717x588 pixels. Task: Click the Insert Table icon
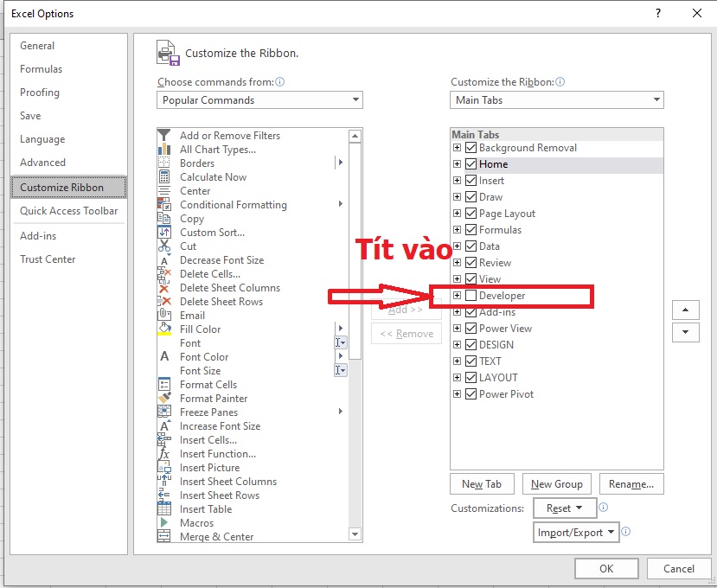pos(164,509)
